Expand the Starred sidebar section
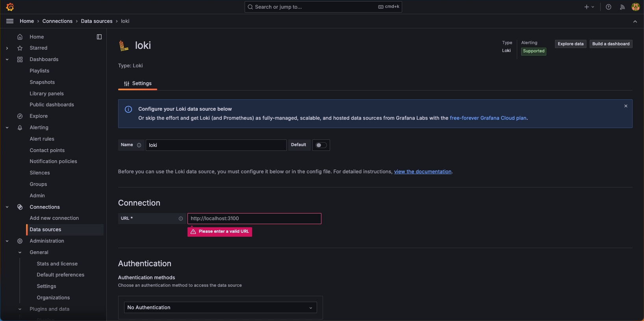Screen dimensions: 644x321 (7, 48)
